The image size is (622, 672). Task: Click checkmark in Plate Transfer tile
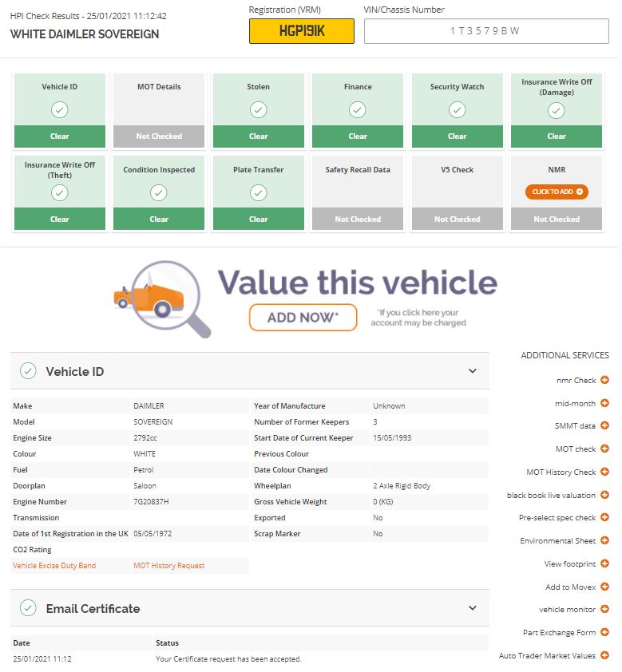click(x=258, y=193)
